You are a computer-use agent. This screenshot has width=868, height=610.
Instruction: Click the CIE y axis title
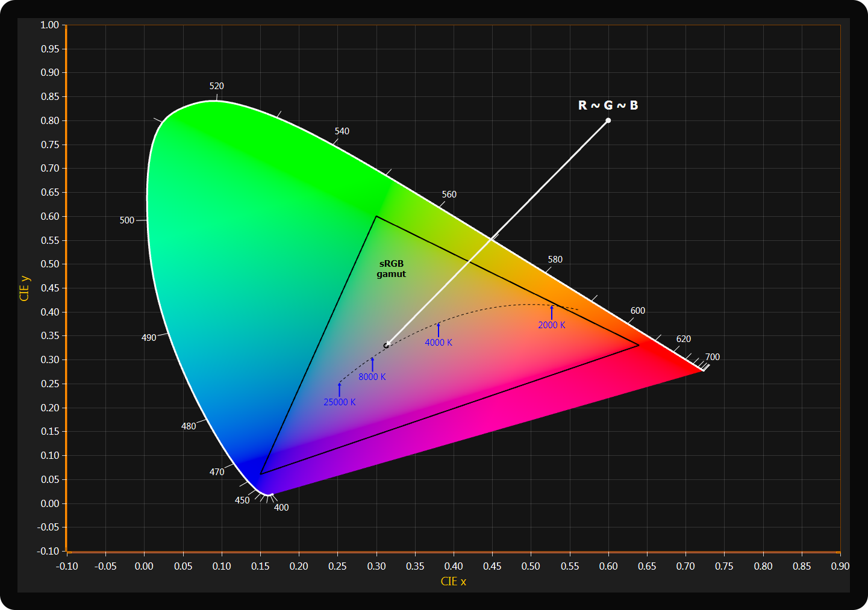tap(25, 288)
